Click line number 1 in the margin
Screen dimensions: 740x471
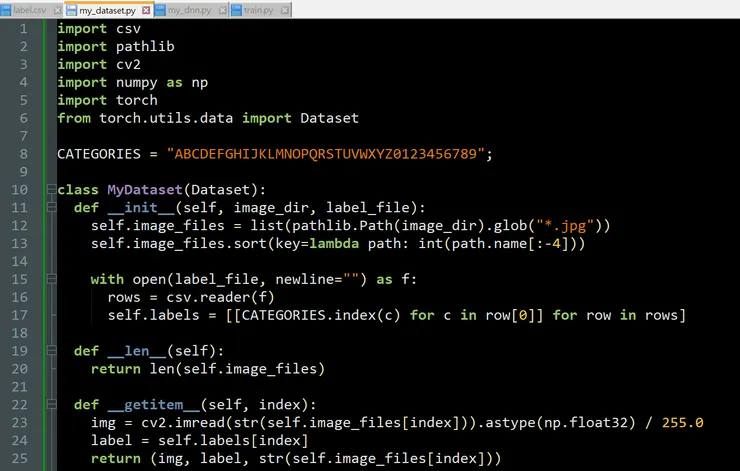(24, 29)
